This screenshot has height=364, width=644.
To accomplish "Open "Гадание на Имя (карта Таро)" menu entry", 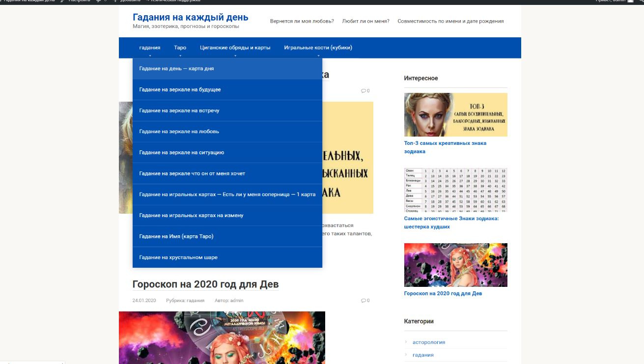I will tap(227, 236).
